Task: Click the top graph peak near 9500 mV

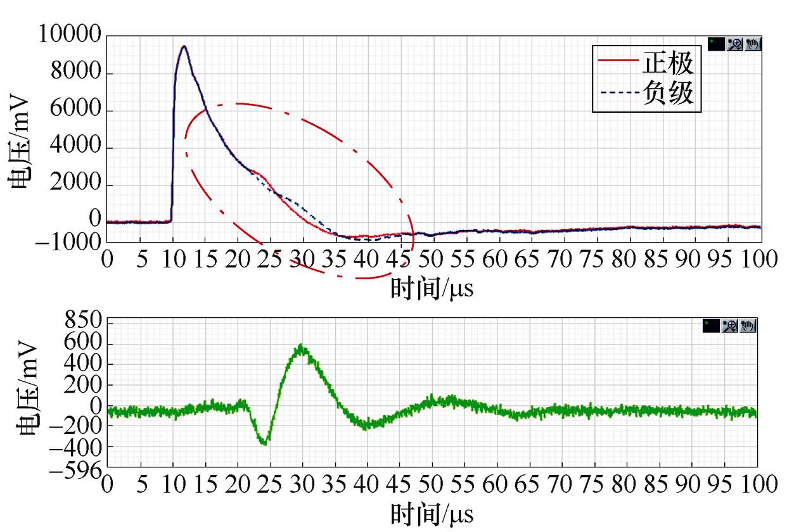Action: [184, 46]
